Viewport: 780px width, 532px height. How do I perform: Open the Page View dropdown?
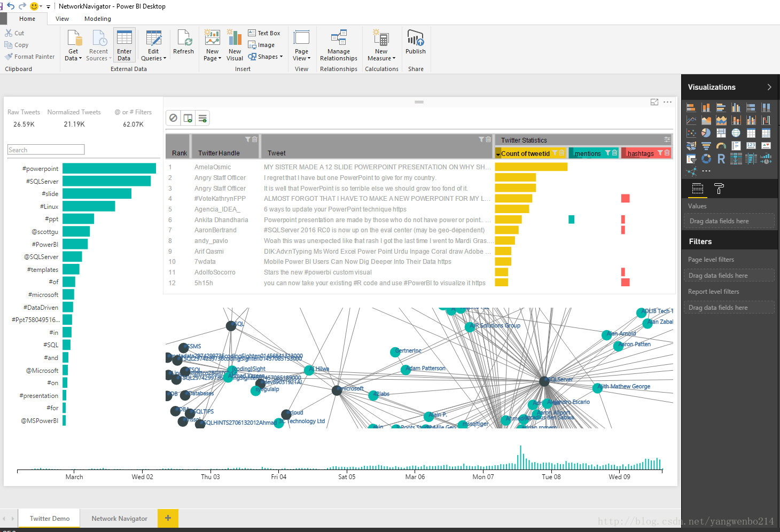tap(301, 46)
